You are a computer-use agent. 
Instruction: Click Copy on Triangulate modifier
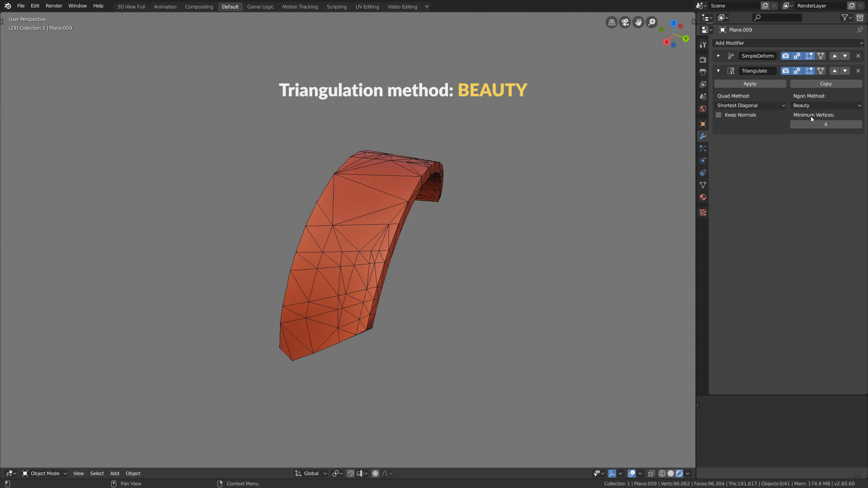(826, 84)
